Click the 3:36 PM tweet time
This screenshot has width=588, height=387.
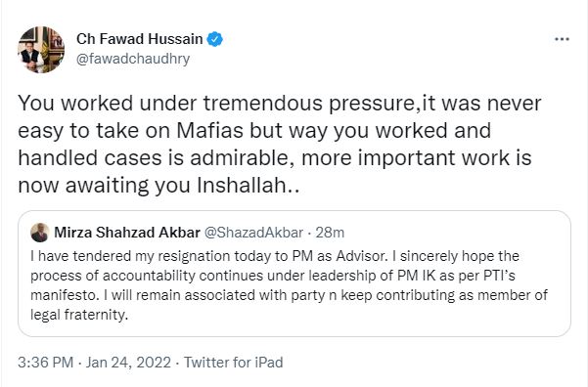tap(45, 363)
